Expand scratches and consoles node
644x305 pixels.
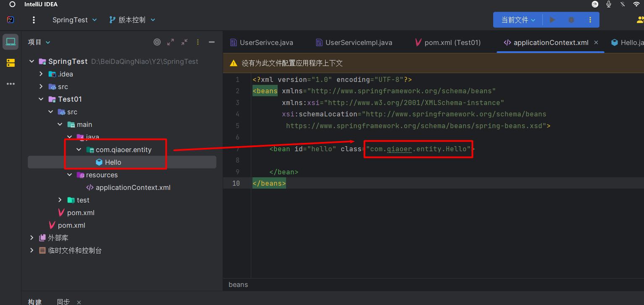point(32,250)
